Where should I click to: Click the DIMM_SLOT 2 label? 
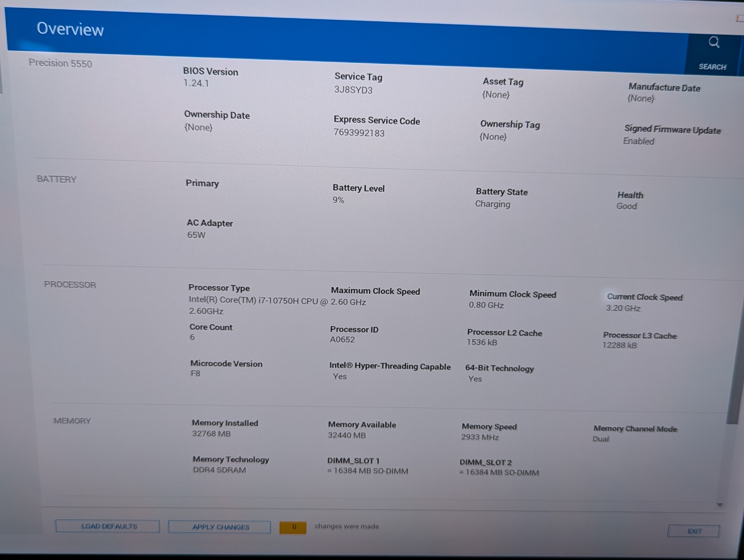pos(485,462)
